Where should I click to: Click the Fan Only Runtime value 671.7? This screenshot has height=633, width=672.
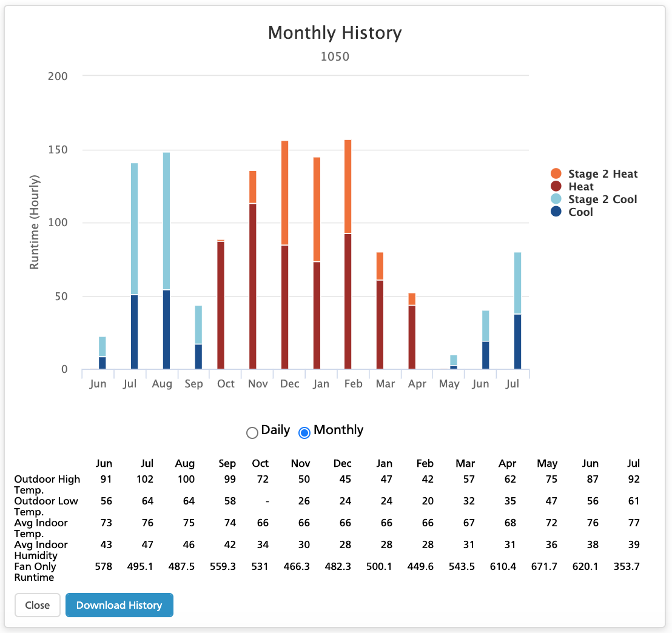click(x=544, y=566)
